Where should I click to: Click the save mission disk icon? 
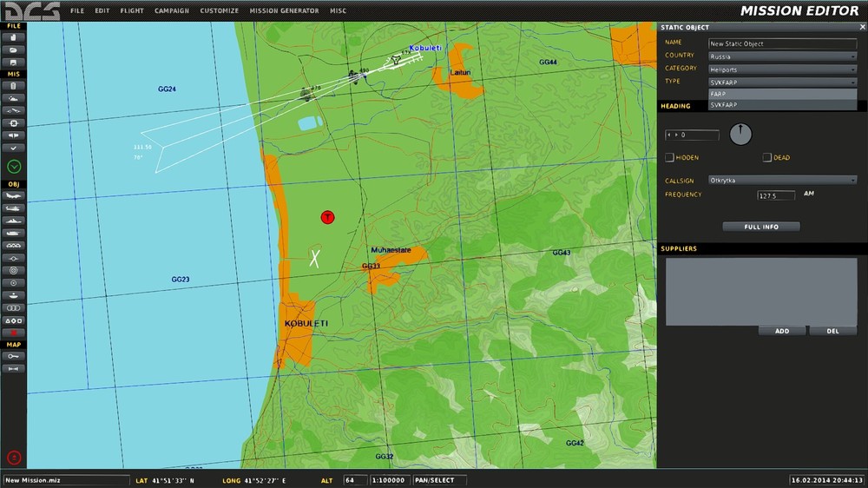tap(14, 62)
